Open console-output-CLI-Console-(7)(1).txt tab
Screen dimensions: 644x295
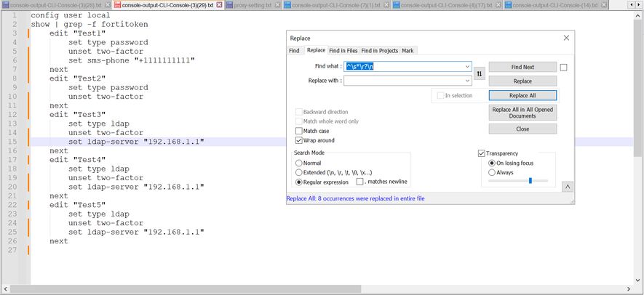click(336, 5)
